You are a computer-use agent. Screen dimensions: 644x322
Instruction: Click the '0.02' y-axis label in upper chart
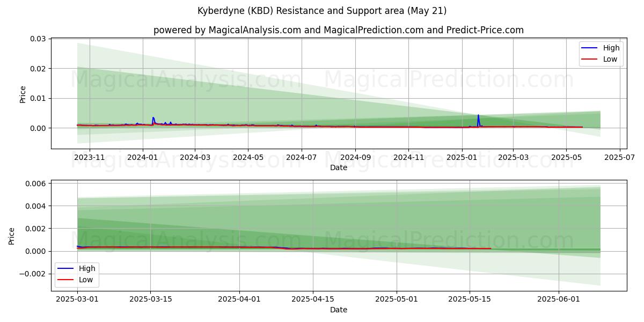[x=39, y=69]
